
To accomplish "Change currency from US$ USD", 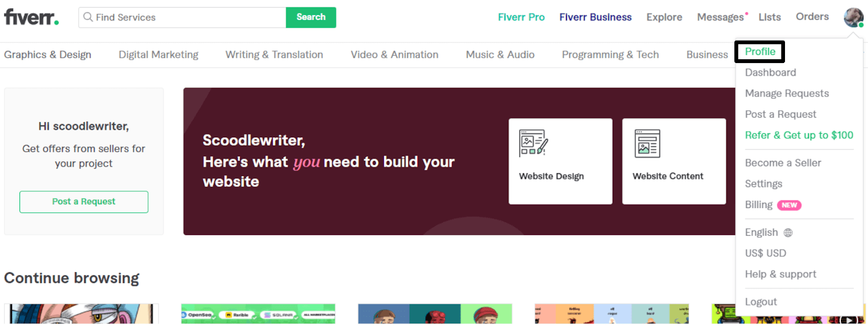I will 765,253.
